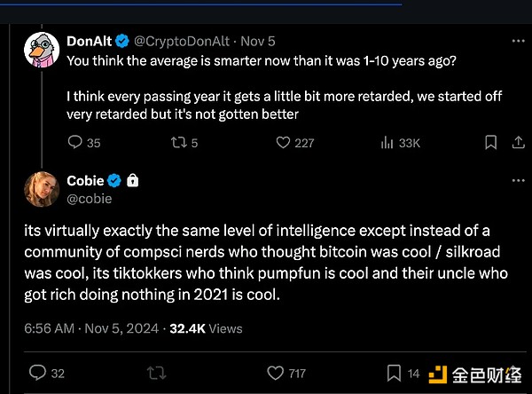Viewport: 532px width, 394px height.
Task: View the 33K views analytics icon
Action: point(387,142)
